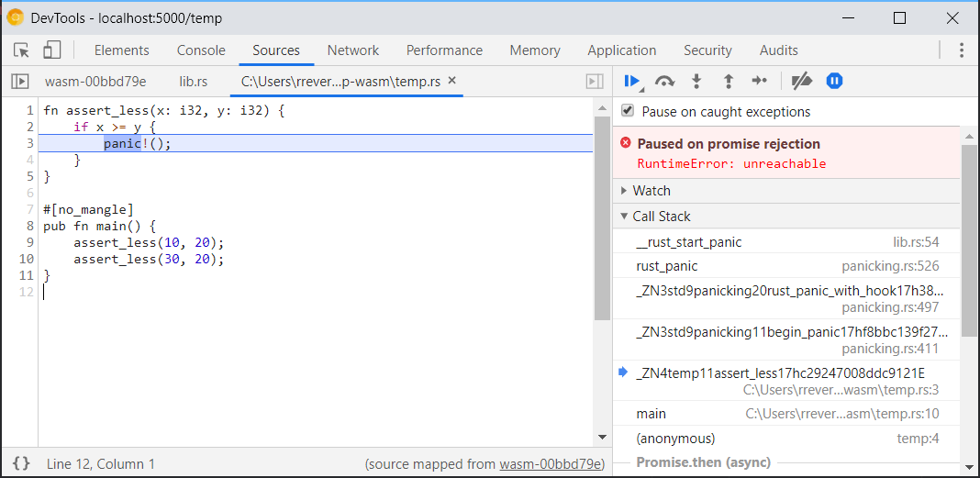
Task: Resume script execution button
Action: (632, 82)
